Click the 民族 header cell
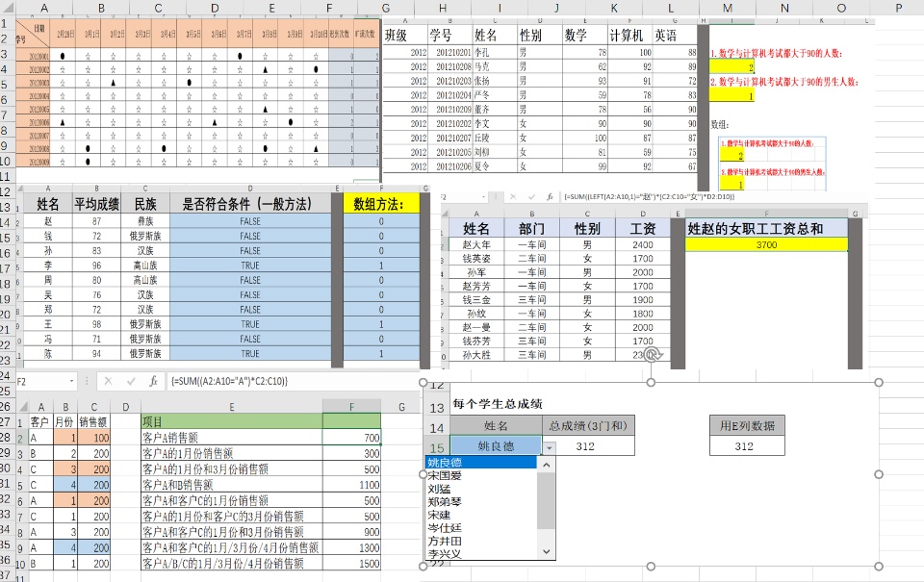This screenshot has height=582, width=924. [145, 204]
